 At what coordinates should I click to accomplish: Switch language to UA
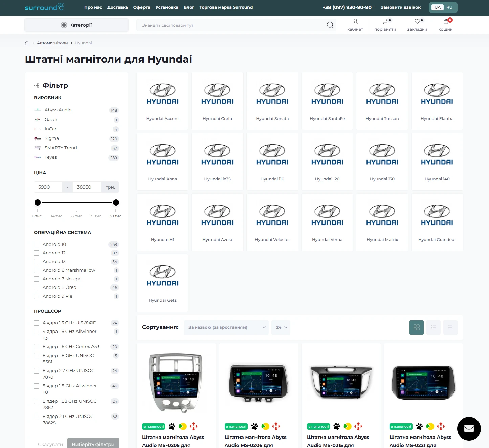(438, 7)
